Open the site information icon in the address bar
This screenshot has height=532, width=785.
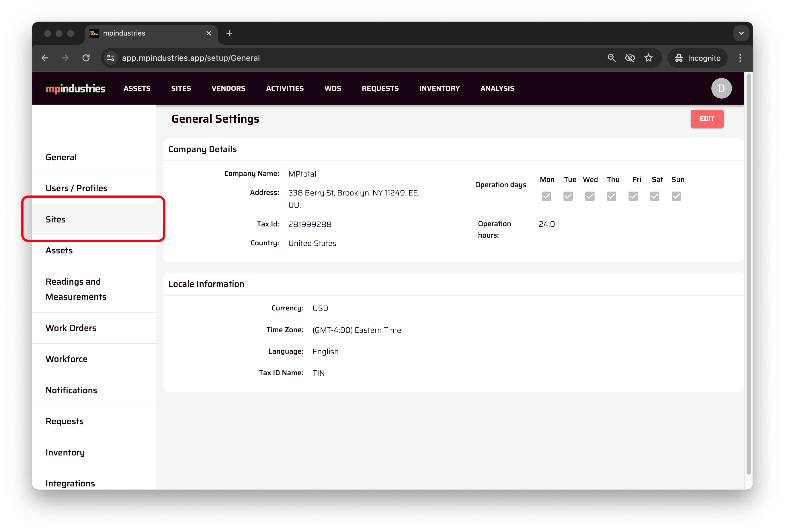111,58
